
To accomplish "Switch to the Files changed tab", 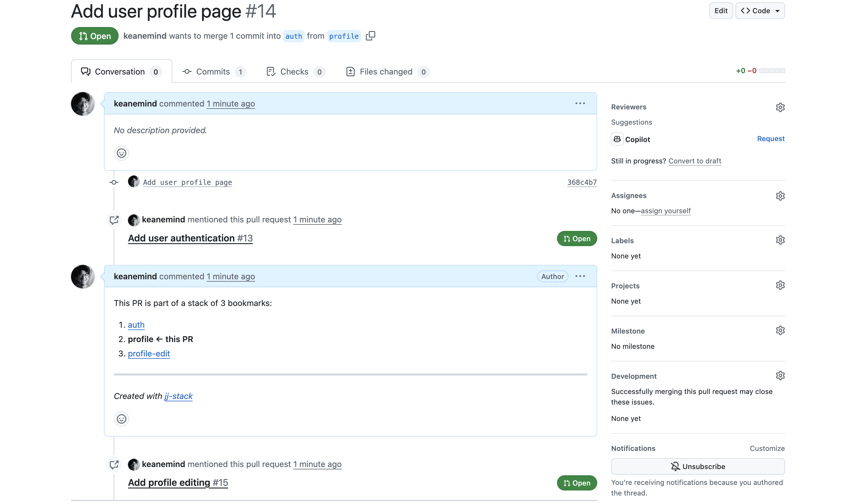I will click(x=386, y=71).
